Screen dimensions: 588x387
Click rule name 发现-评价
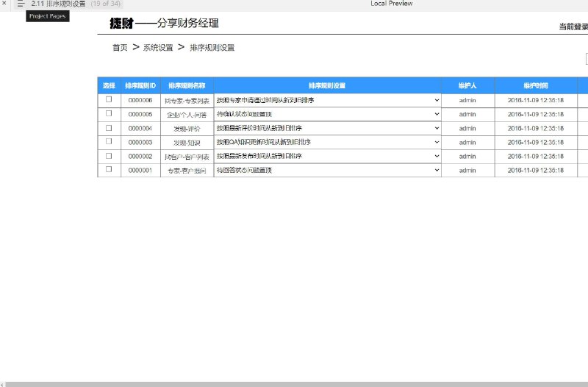pos(187,129)
